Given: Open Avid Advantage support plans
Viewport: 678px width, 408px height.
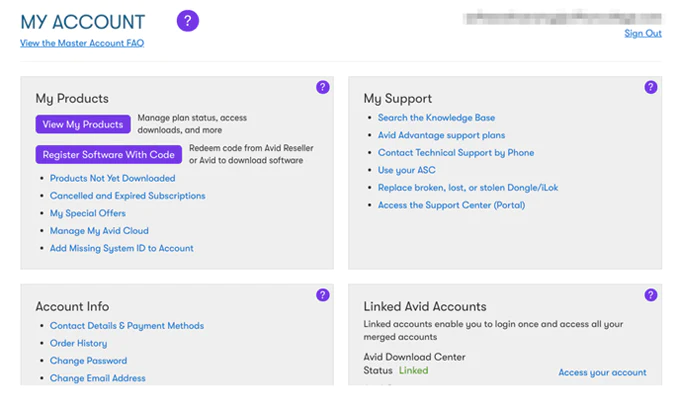Looking at the screenshot, I should 441,135.
